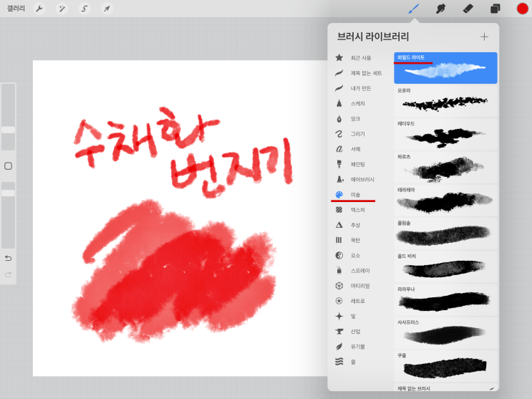Screen dimensions: 532x399
Task: Select the 잉크 brush category
Action: [x=359, y=119]
